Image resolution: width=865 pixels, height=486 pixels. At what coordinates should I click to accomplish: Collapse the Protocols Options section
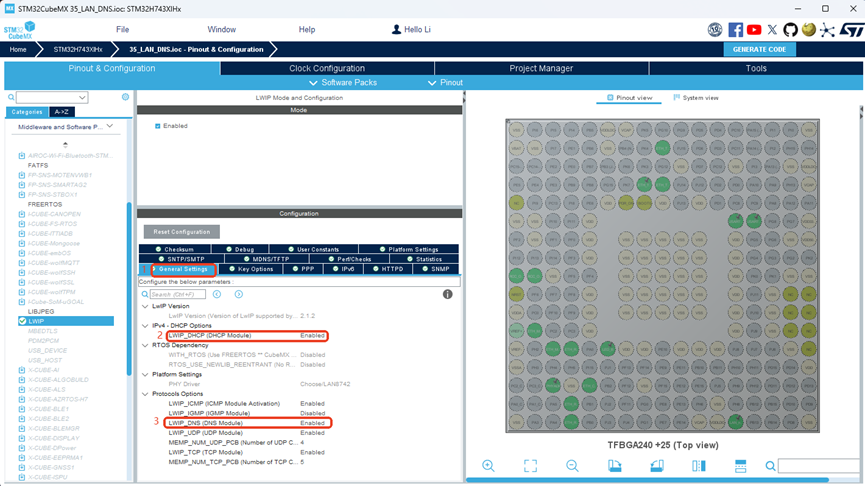[145, 394]
